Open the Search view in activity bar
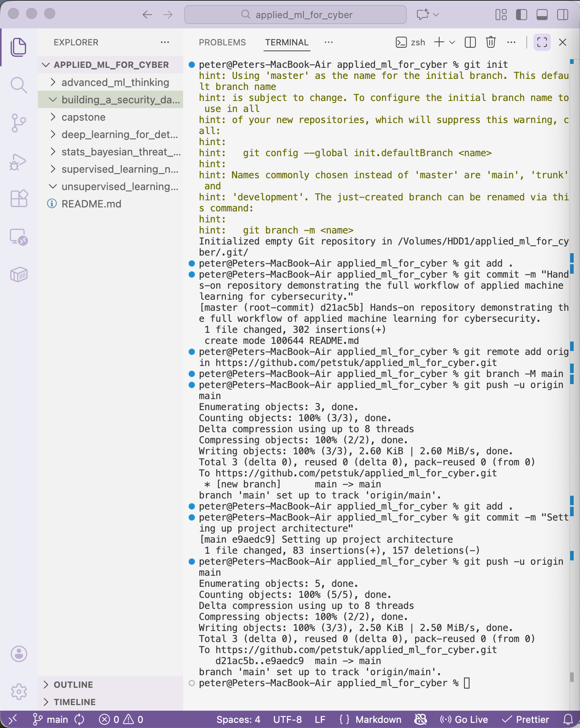This screenshot has height=728, width=580. (x=19, y=85)
